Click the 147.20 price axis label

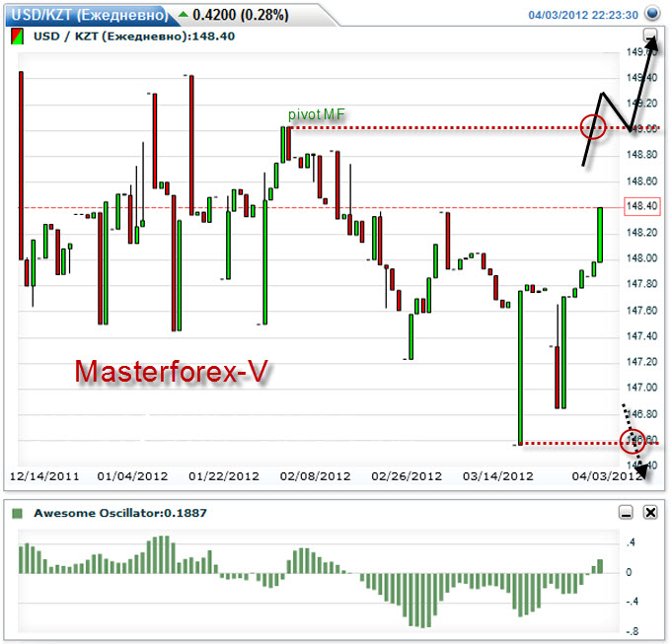tap(641, 362)
